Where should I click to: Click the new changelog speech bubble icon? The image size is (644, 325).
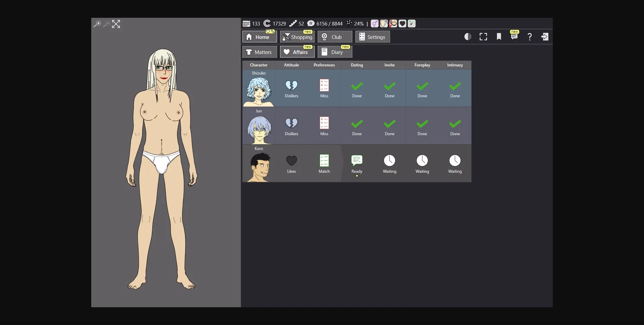515,37
